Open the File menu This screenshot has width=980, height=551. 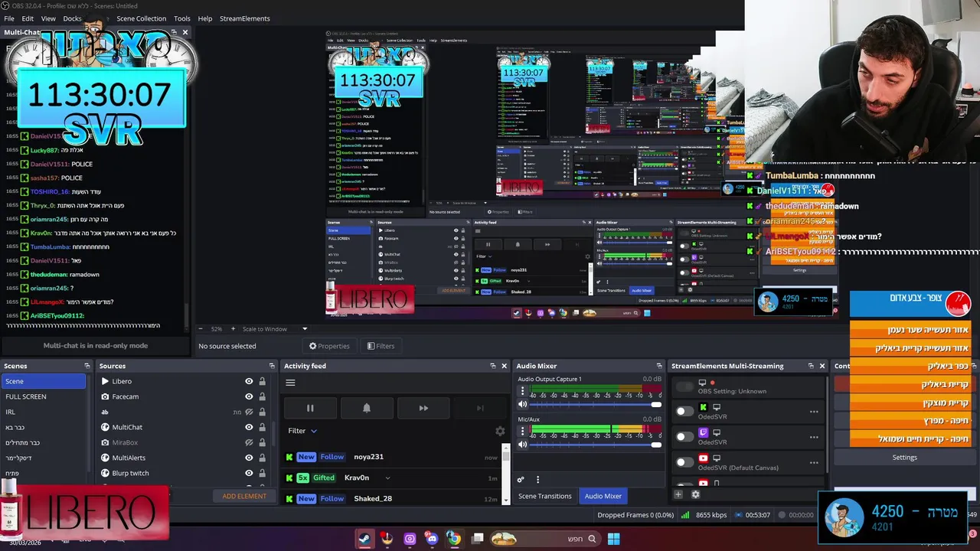click(x=9, y=18)
